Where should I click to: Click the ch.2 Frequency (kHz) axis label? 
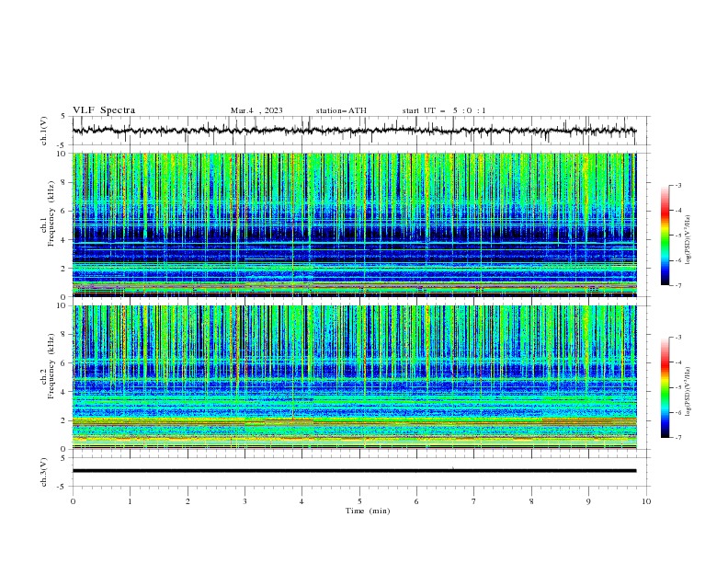(48, 366)
